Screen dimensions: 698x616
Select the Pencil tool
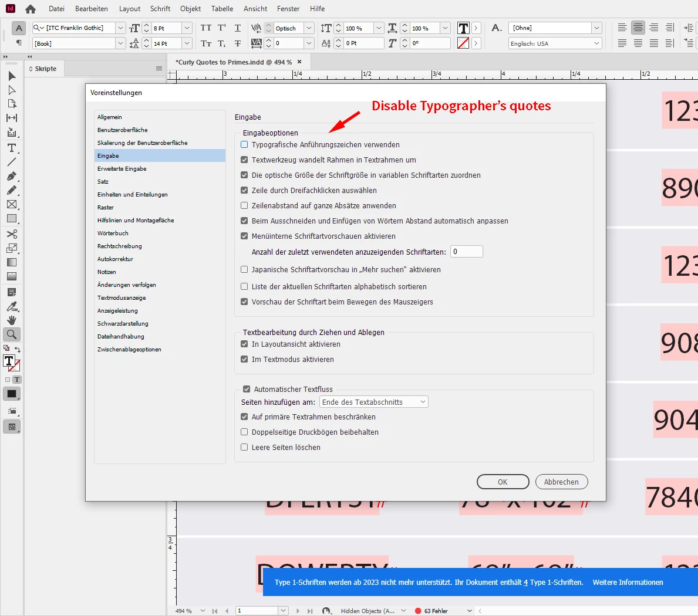(x=12, y=190)
